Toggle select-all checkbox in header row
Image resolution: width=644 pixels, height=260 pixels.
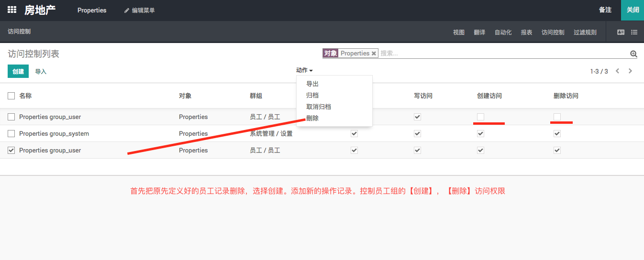11,96
